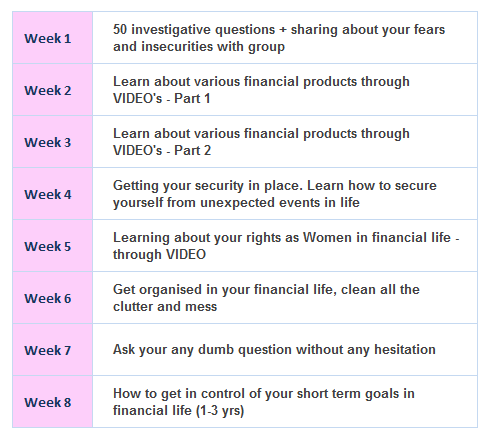This screenshot has width=479, height=436.
Task: Select the Week 6 pink cell
Action: tap(53, 298)
